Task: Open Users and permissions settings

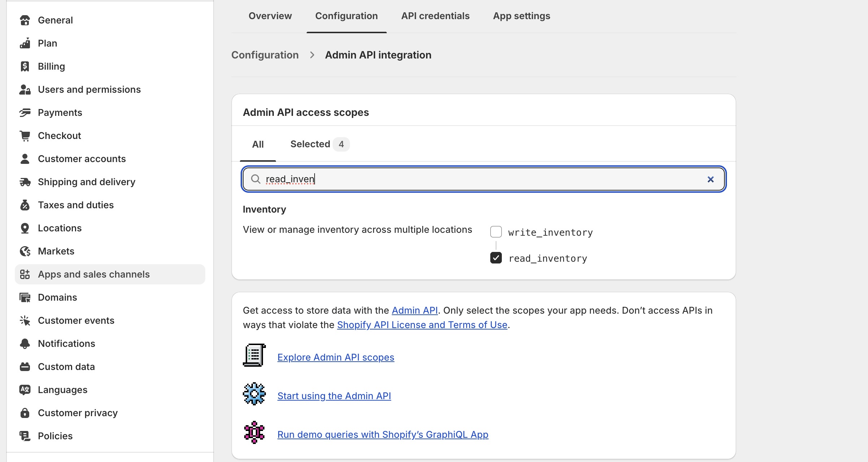Action: [89, 90]
